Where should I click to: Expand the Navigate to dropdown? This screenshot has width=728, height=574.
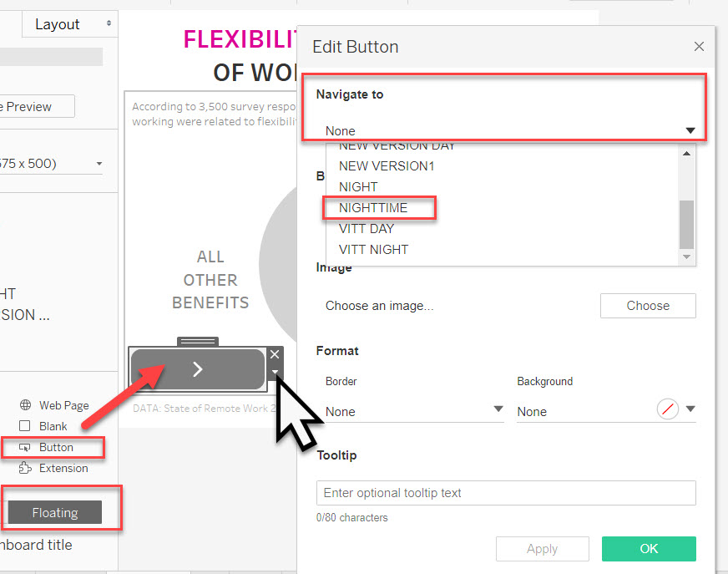click(690, 130)
